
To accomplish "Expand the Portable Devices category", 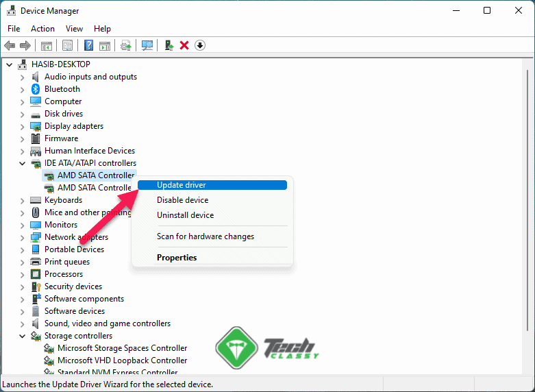I will tap(22, 250).
